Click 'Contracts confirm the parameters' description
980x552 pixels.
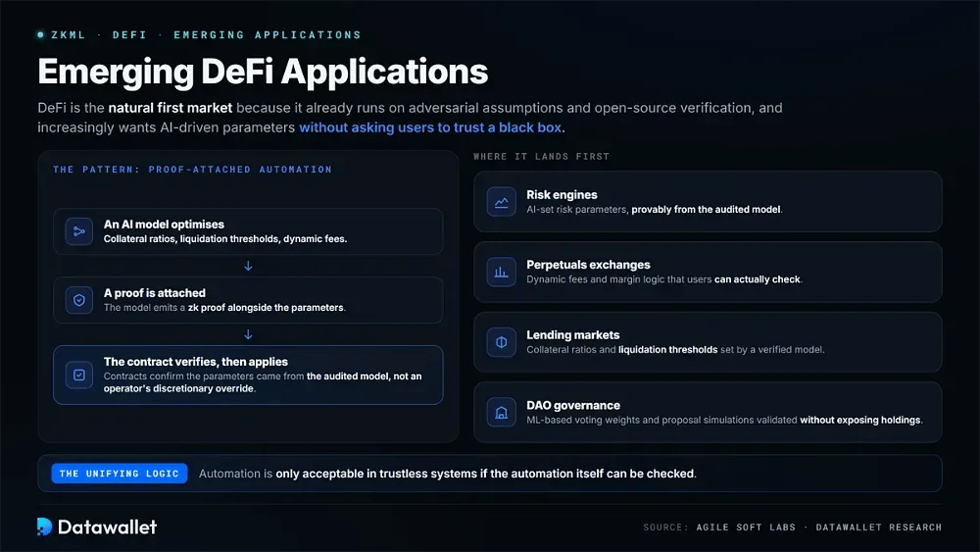click(263, 382)
